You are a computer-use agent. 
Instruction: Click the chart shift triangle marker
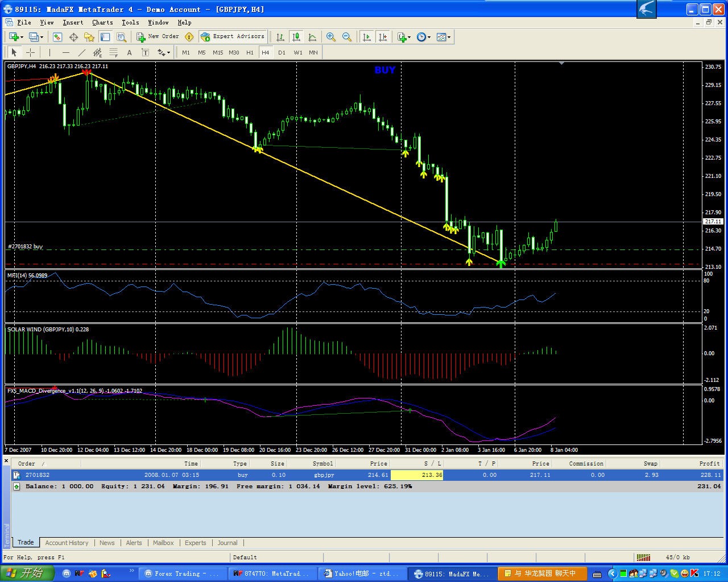click(561, 63)
